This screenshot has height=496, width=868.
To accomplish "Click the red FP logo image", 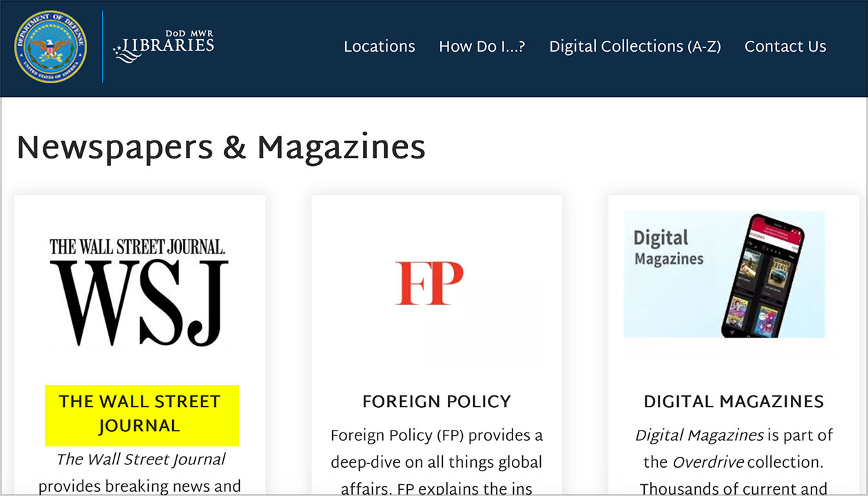I will coord(429,283).
